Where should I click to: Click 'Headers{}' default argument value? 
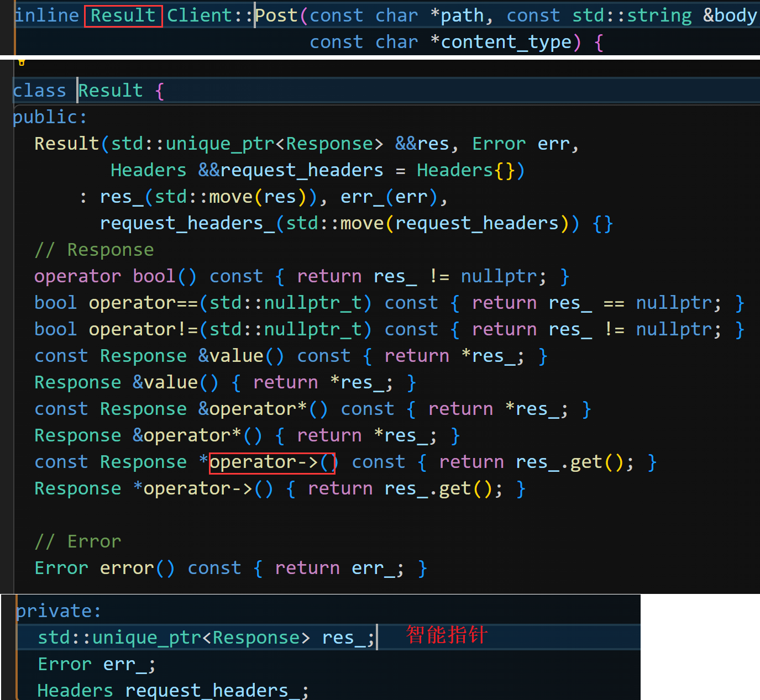coord(466,170)
